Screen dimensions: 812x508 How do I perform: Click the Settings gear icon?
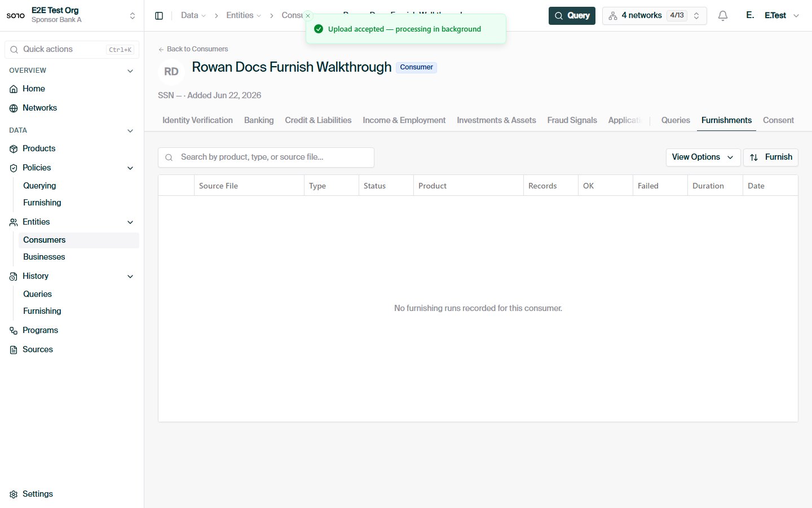pos(14,494)
